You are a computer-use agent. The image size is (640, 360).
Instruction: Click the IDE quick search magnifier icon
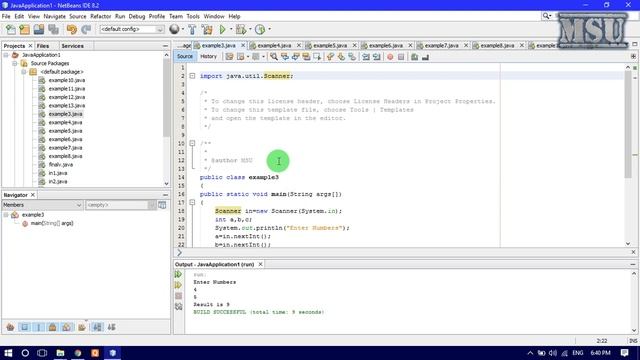tap(546, 16)
